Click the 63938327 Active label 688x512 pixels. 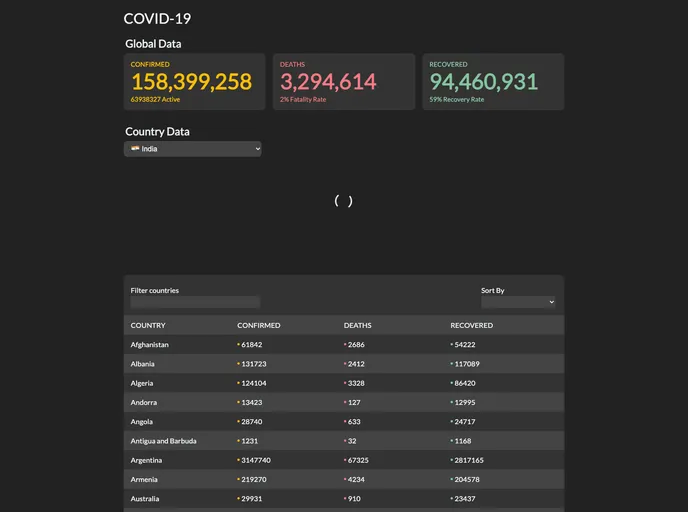pyautogui.click(x=155, y=100)
